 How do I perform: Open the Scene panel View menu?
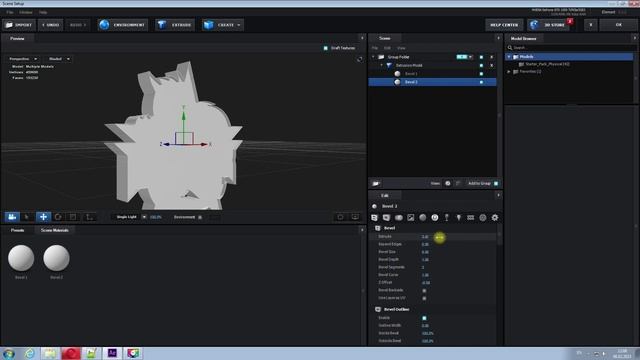tap(401, 48)
